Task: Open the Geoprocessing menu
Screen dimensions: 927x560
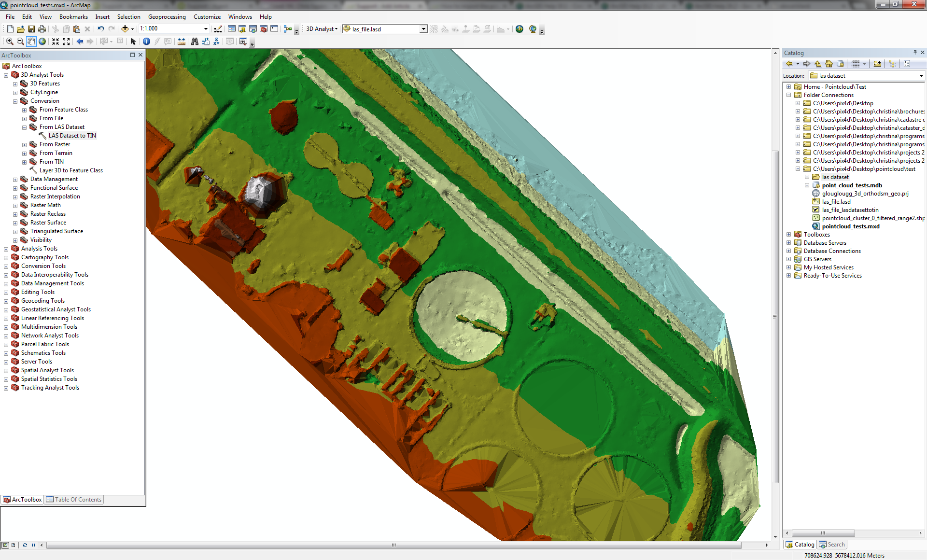Action: coord(167,16)
